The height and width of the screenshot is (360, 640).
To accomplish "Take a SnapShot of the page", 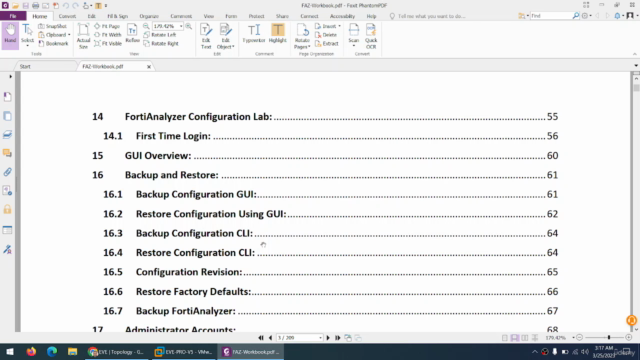I will pyautogui.click(x=53, y=26).
